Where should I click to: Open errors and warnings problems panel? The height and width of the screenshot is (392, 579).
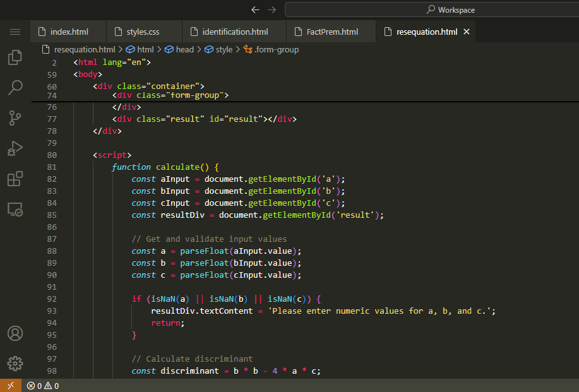pos(43,386)
